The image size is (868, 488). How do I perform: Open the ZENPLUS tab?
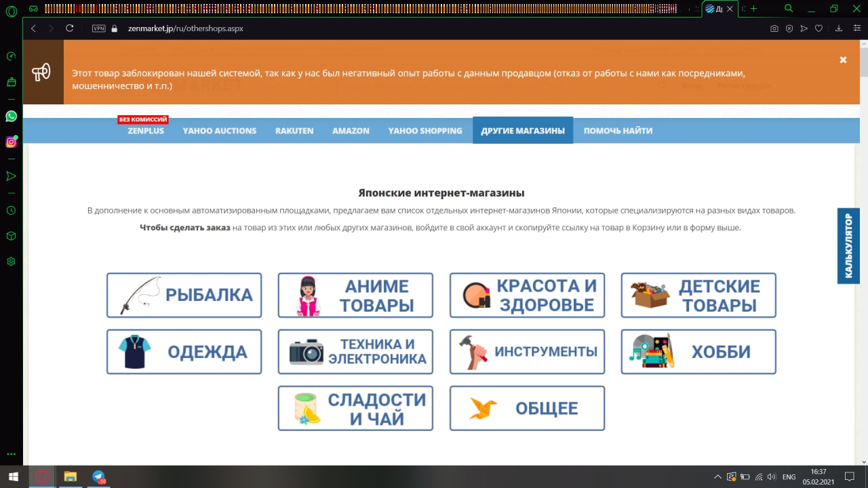(x=146, y=131)
